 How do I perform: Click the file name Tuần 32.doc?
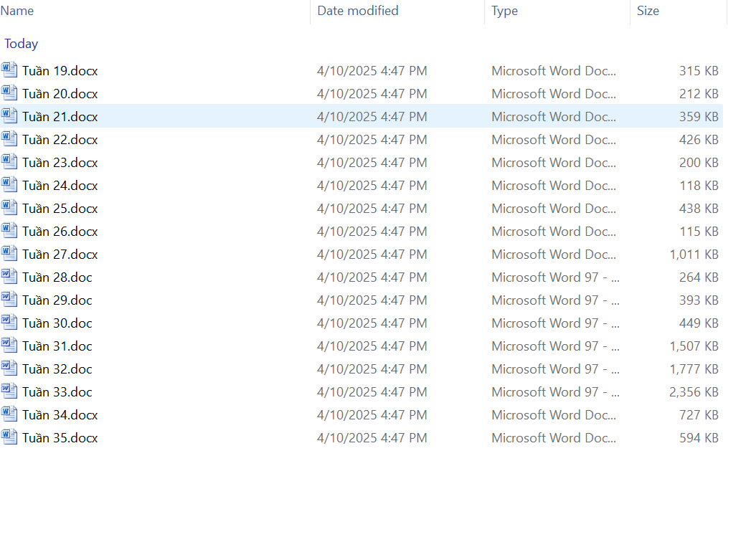(57, 369)
